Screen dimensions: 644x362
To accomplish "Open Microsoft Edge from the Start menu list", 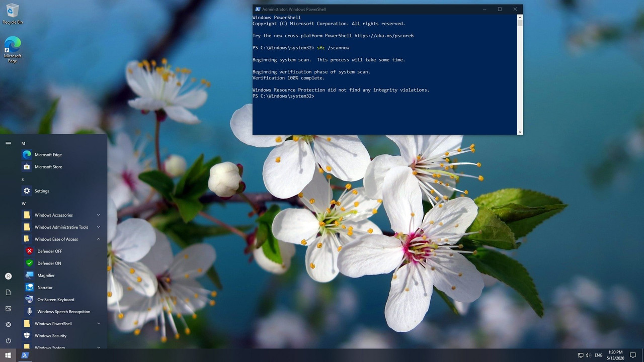I will pos(48,154).
